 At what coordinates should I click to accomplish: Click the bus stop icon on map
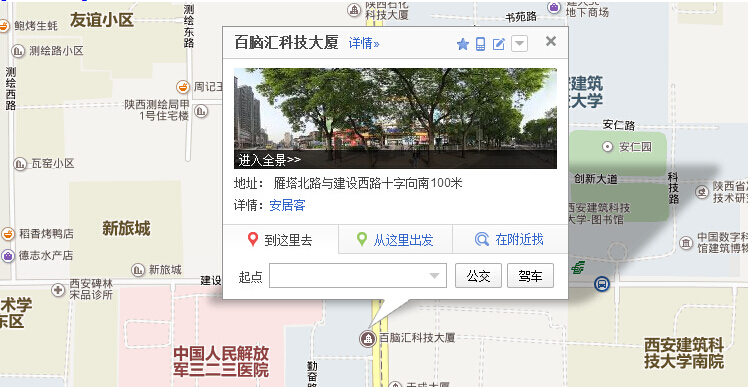602,284
